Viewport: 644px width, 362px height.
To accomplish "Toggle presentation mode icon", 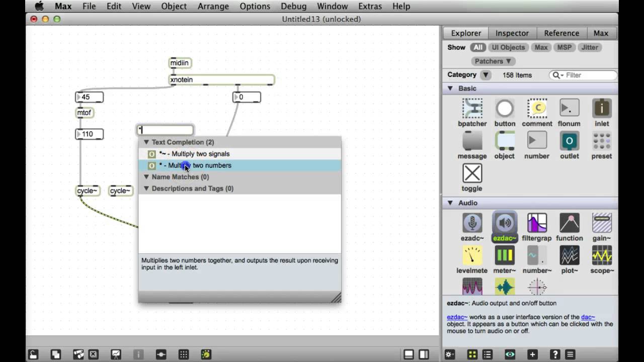I will click(x=116, y=354).
